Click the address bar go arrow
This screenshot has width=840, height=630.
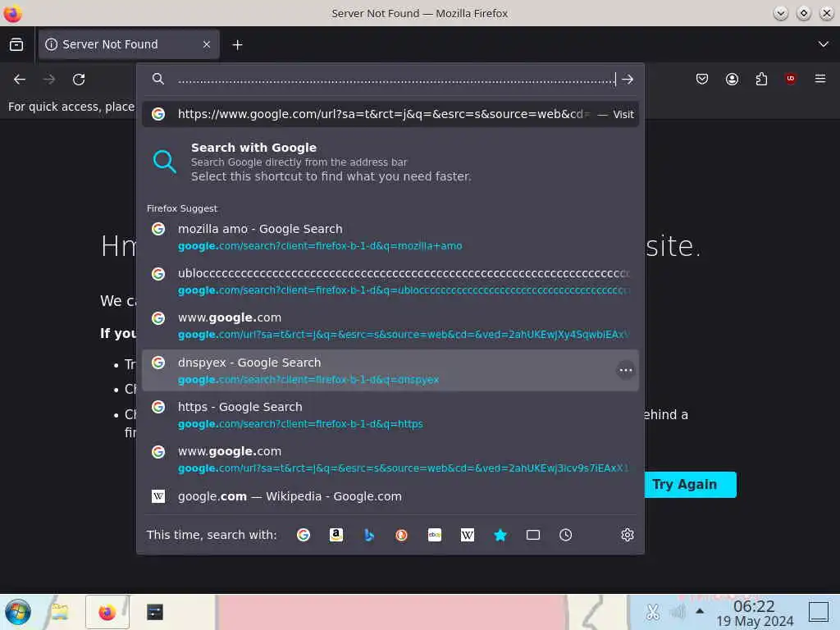(628, 80)
